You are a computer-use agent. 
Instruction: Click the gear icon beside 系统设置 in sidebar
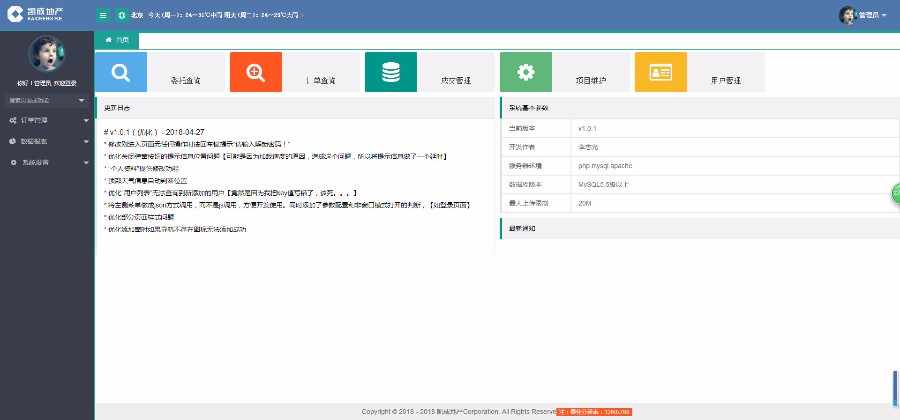pos(13,162)
